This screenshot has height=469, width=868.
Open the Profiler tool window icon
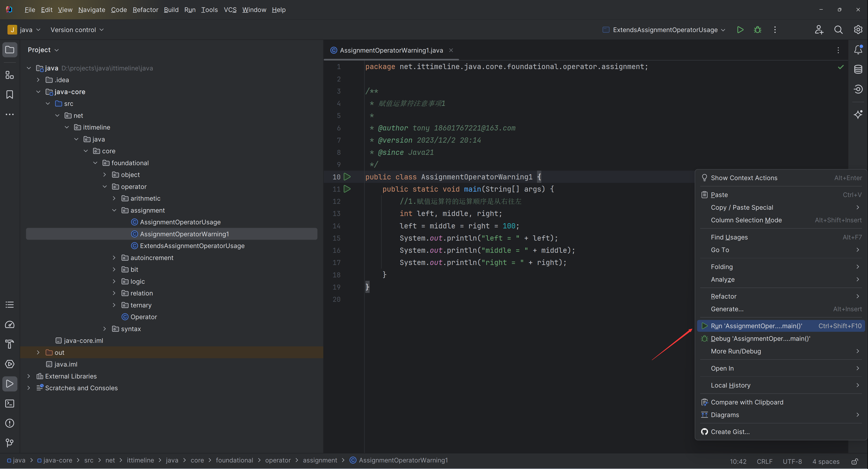click(x=10, y=325)
